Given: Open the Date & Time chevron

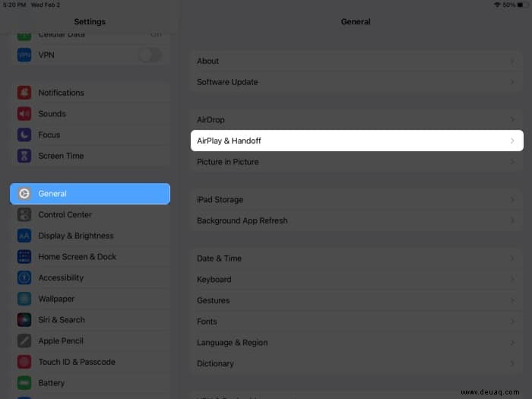Looking at the screenshot, I should click(512, 258).
